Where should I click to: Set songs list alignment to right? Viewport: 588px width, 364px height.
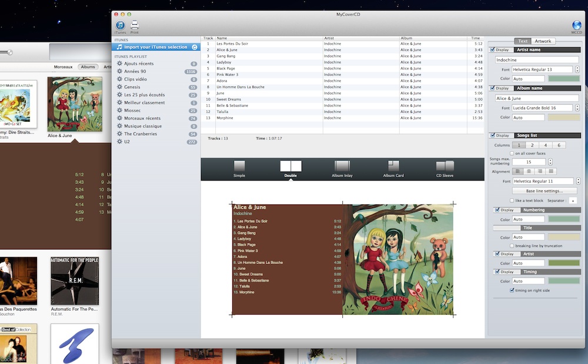(540, 171)
